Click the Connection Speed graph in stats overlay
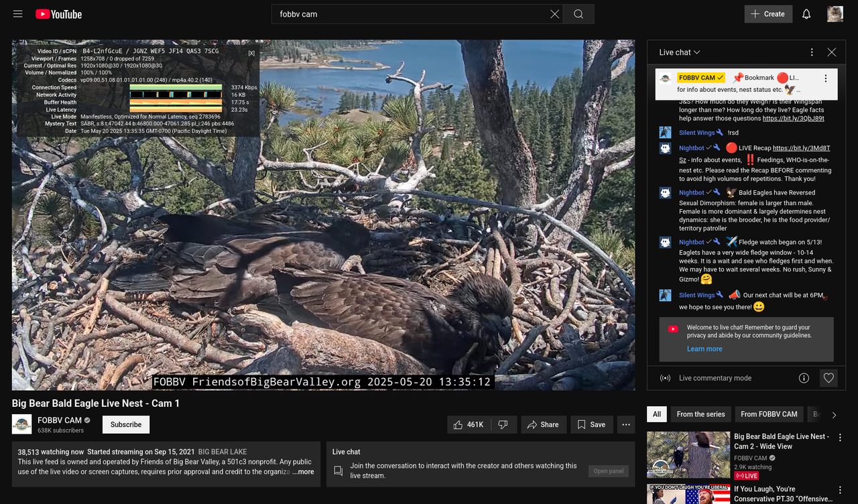Viewport: 858px width, 504px height. click(176, 87)
